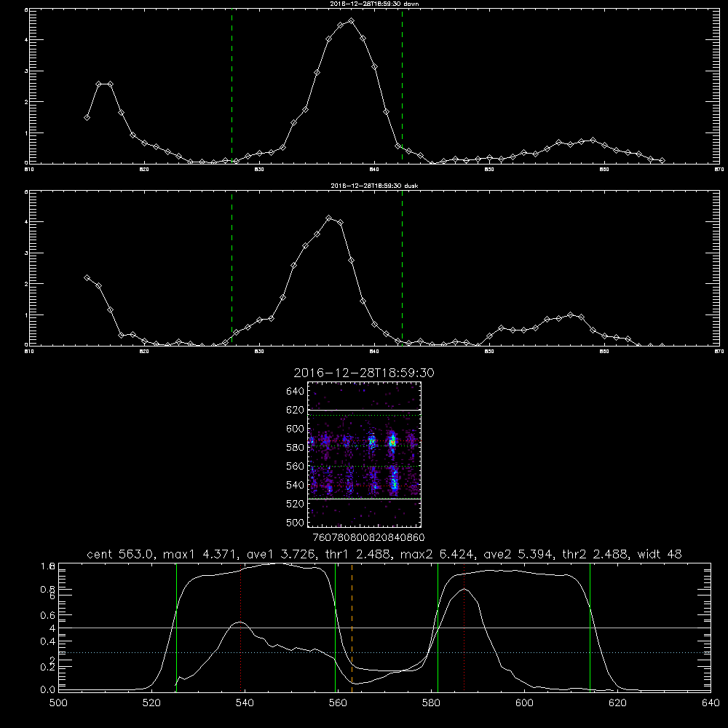Click the green solid line near 560 in bottom plot
Viewport: 728px width, 728px height.
point(335,628)
